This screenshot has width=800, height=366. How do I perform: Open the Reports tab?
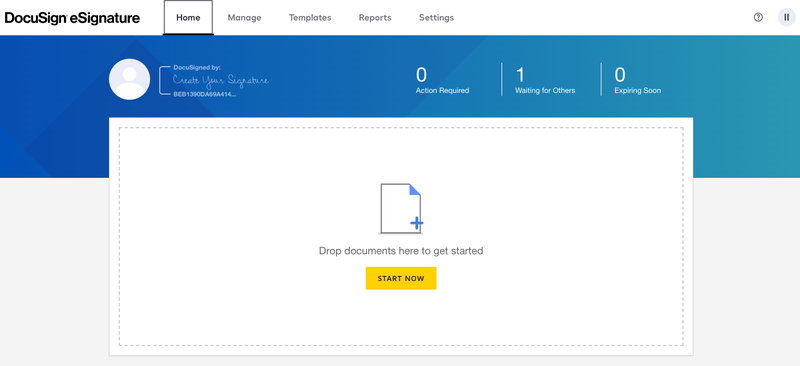click(x=375, y=18)
